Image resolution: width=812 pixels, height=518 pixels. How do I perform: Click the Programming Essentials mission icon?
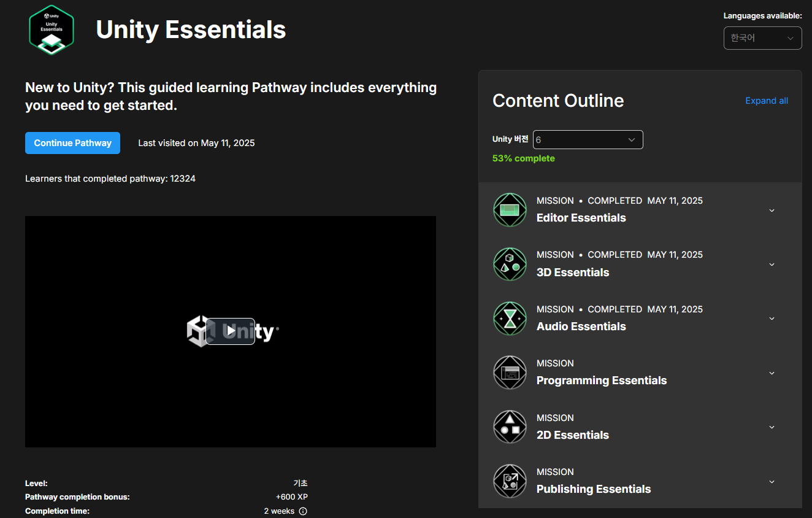(x=510, y=373)
